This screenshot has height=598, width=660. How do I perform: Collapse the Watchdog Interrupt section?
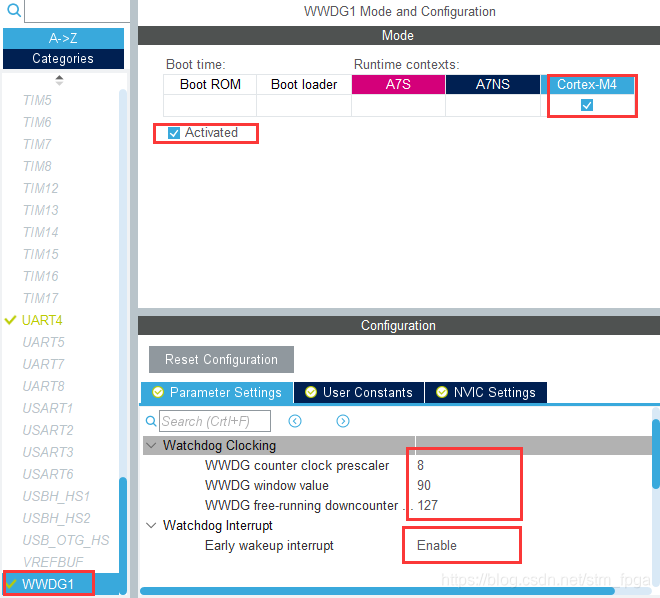click(151, 525)
